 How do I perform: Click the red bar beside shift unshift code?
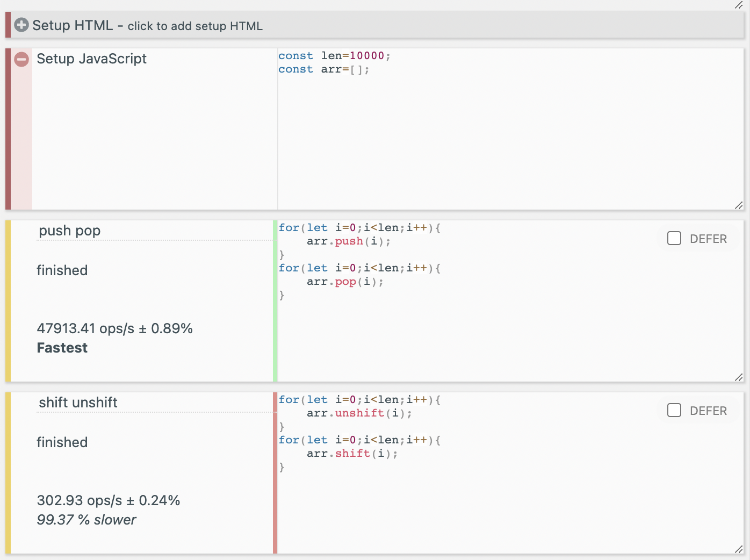[275, 473]
